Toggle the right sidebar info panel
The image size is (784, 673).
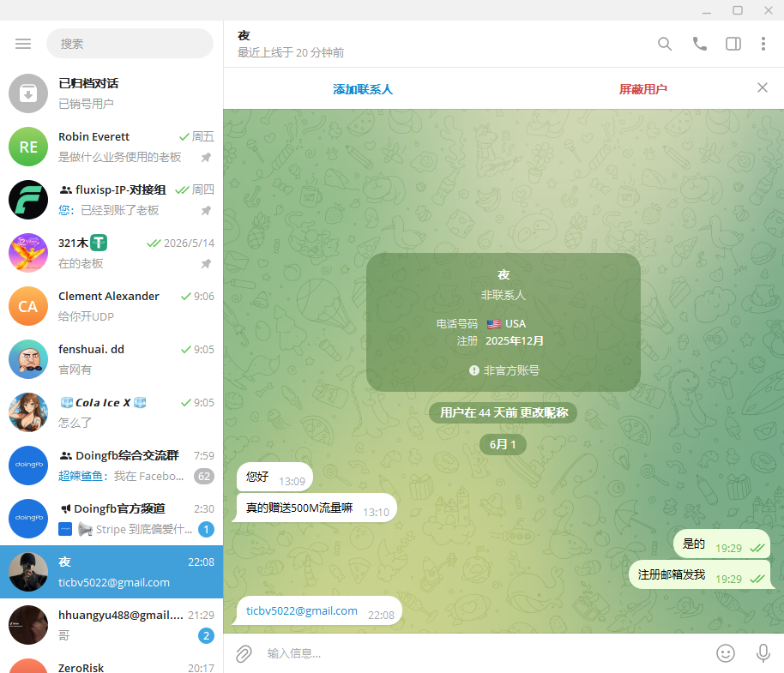click(733, 44)
